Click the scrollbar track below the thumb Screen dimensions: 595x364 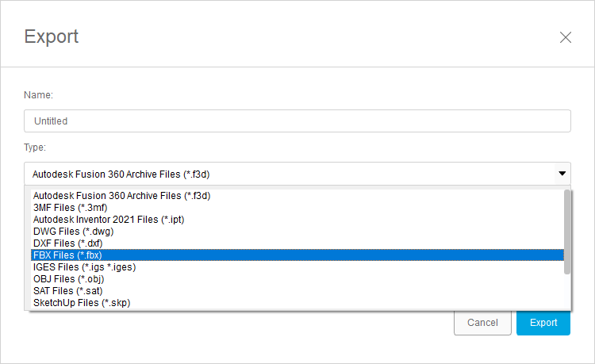tap(567, 292)
